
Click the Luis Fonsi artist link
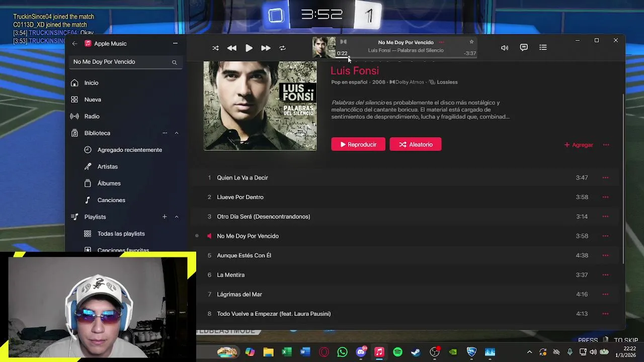click(x=355, y=71)
